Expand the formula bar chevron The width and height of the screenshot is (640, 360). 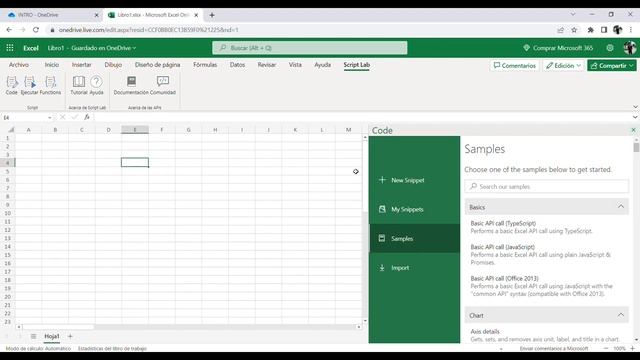coord(635,117)
